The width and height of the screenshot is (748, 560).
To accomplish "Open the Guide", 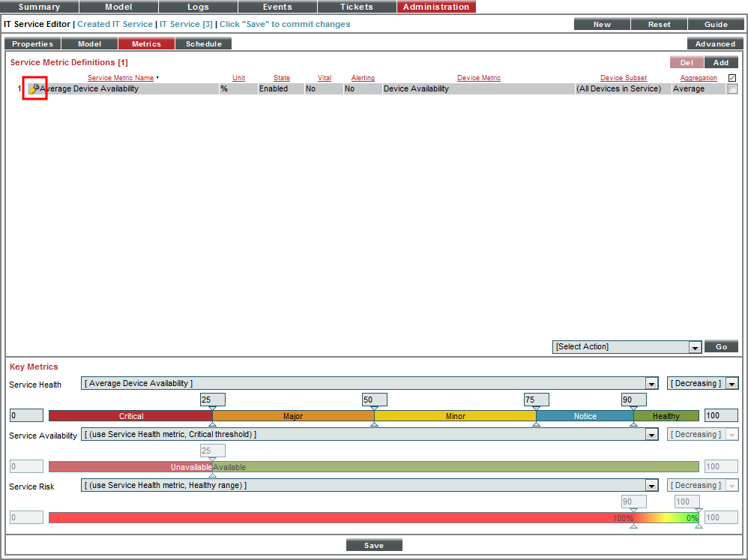I will coord(715,24).
